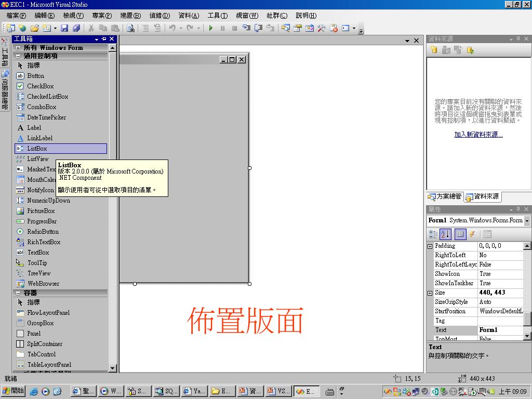Select CheckBox control in toolbox

tap(61, 86)
